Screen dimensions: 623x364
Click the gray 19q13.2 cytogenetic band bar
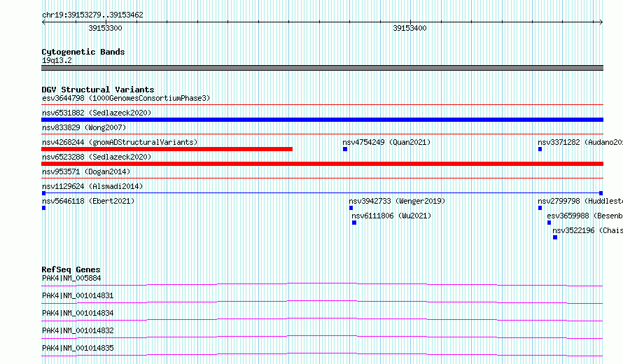click(x=322, y=68)
